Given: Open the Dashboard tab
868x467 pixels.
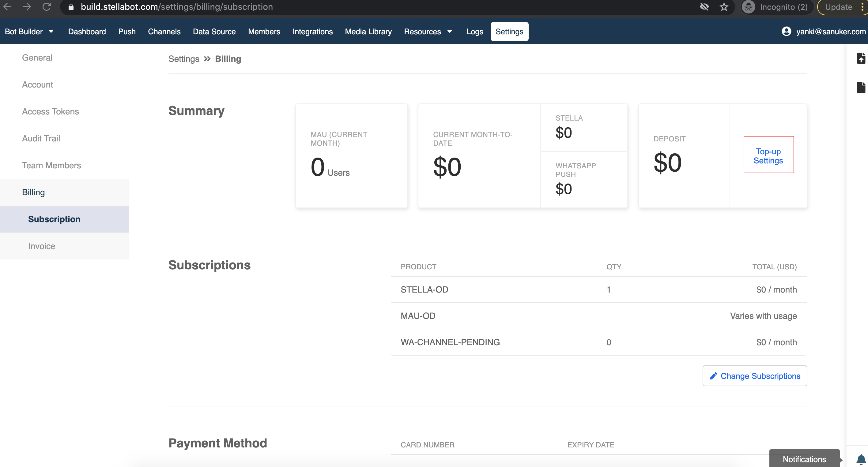Looking at the screenshot, I should pos(87,31).
